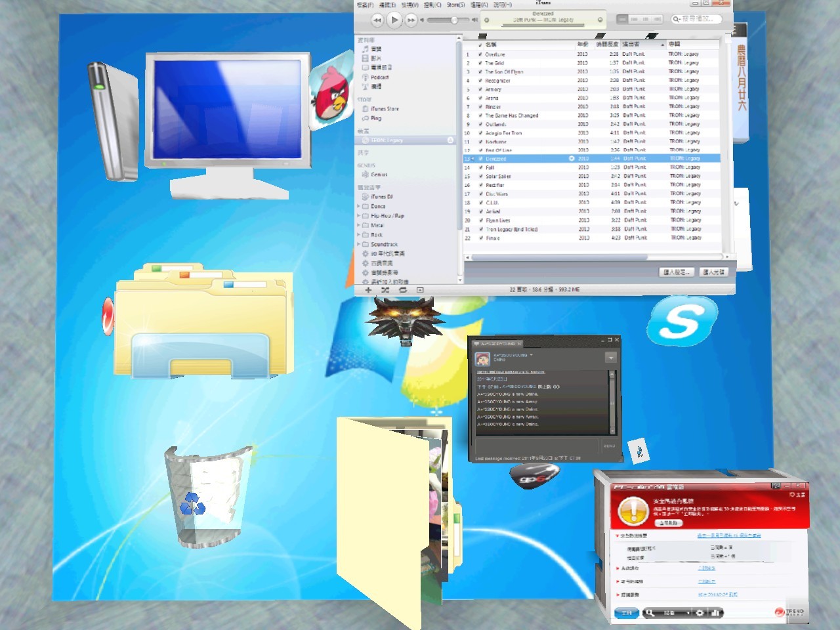Viewport: 840px width, 630px height.
Task: Click the chat message input box
Action: coord(537,446)
